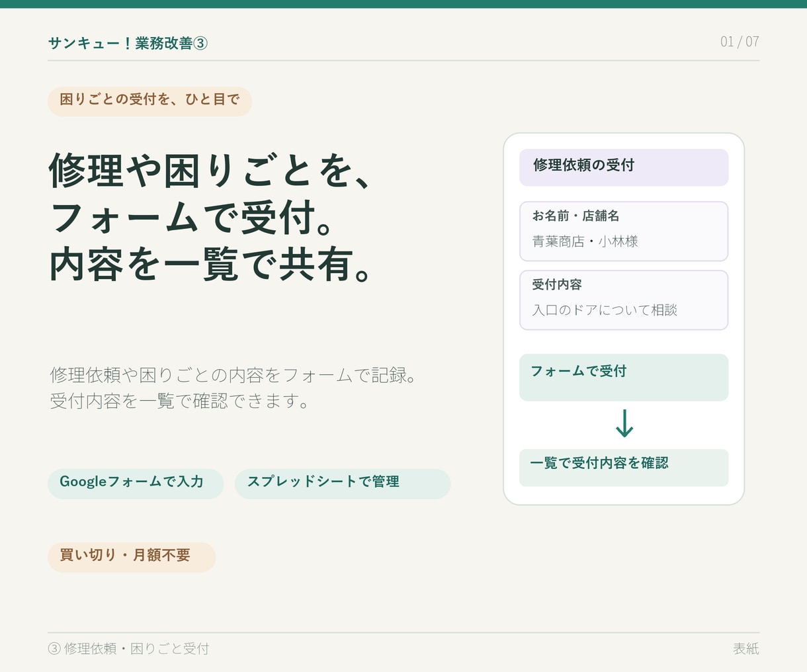Click the 受付内容 input field
807x672 pixels.
pyautogui.click(x=624, y=300)
